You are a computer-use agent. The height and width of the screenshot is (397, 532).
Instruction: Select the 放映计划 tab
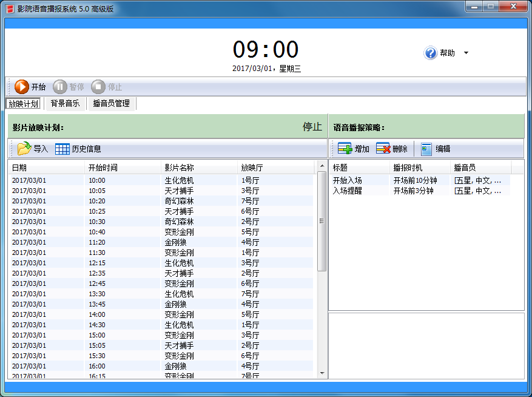pyautogui.click(x=23, y=103)
